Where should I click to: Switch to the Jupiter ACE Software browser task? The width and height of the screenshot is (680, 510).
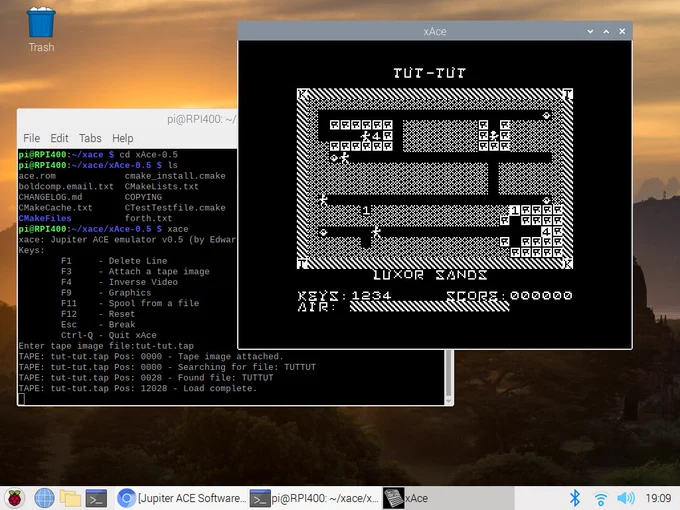(x=182, y=498)
